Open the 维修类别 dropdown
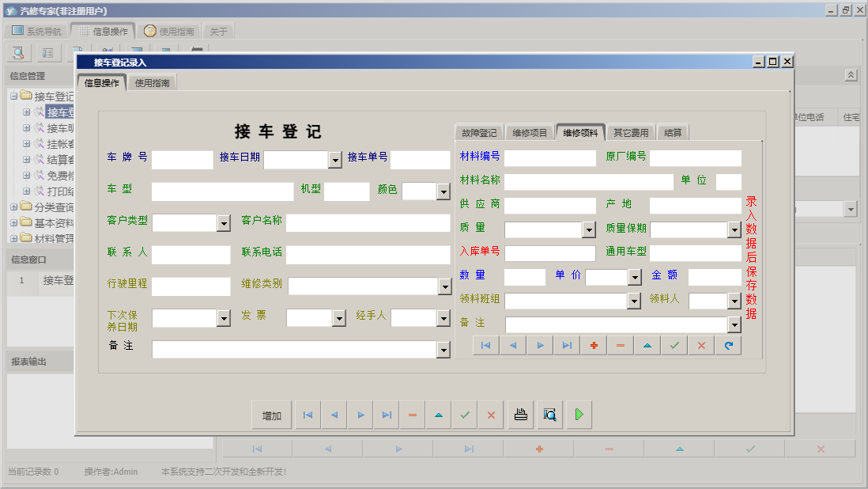The width and height of the screenshot is (868, 489). pos(444,286)
